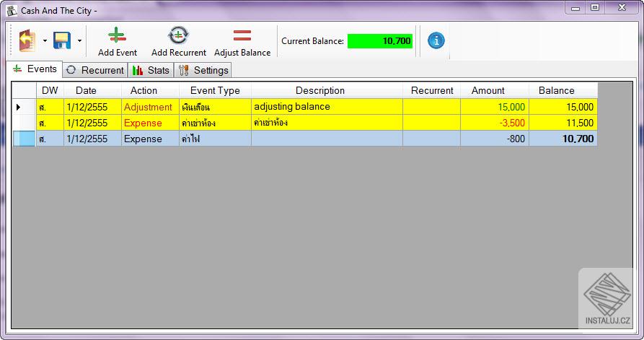Image resolution: width=644 pixels, height=340 pixels.
Task: Click the Description column header
Action: [327, 90]
